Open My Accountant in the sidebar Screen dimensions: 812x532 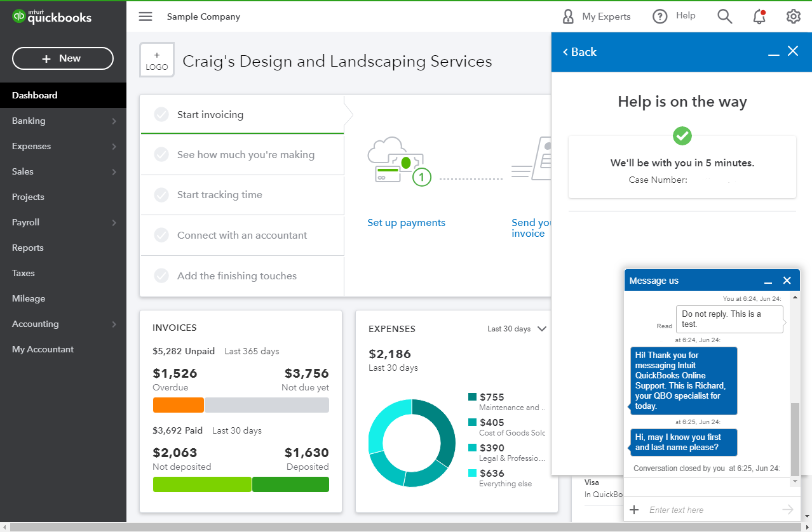(x=64, y=349)
